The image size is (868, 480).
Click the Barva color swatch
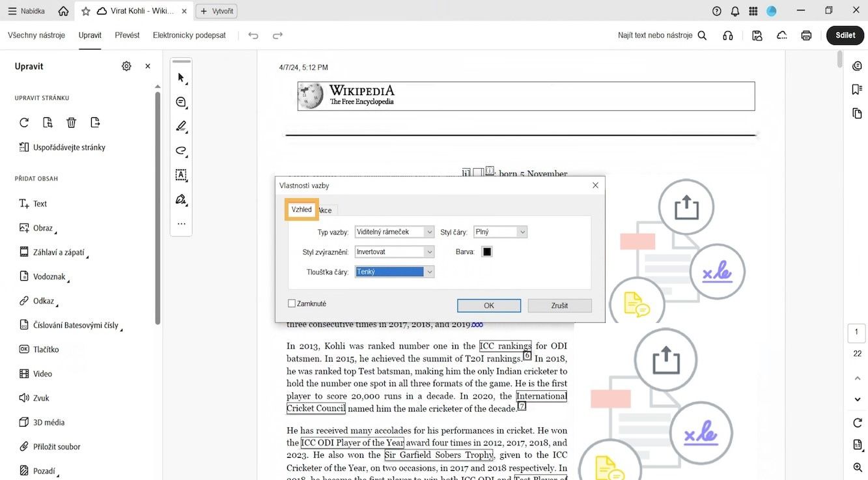[x=486, y=252]
